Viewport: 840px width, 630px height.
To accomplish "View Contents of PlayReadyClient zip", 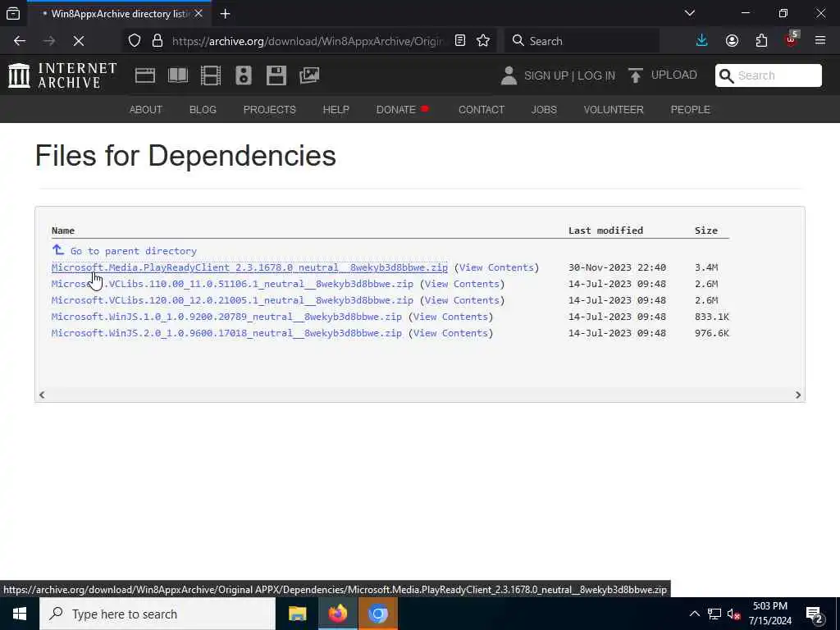I will click(496, 267).
